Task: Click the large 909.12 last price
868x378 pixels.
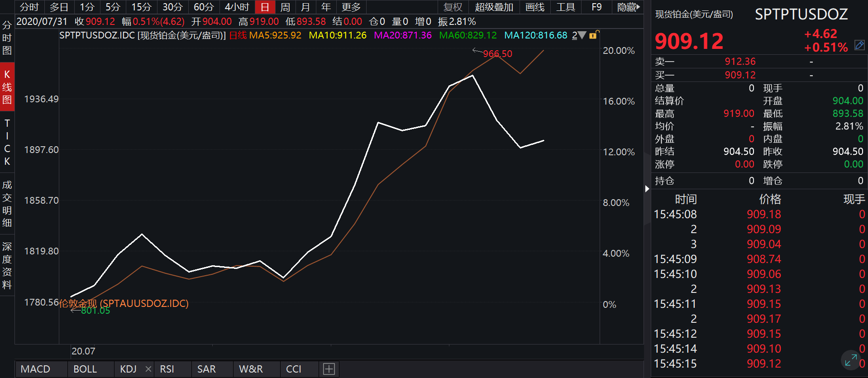Action: (689, 41)
